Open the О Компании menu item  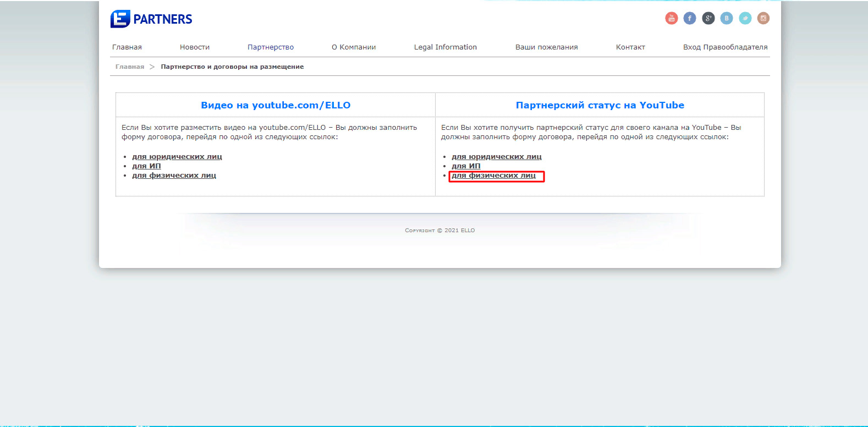point(354,47)
